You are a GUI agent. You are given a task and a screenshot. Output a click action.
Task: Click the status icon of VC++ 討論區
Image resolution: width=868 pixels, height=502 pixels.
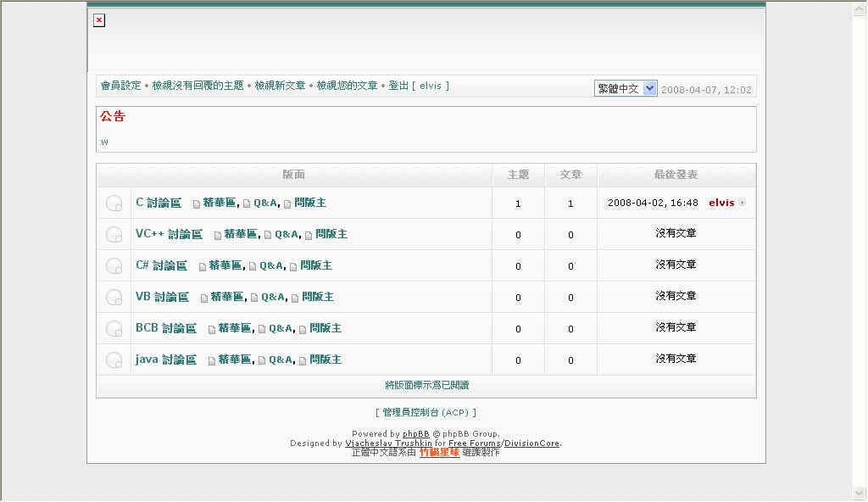114,235
